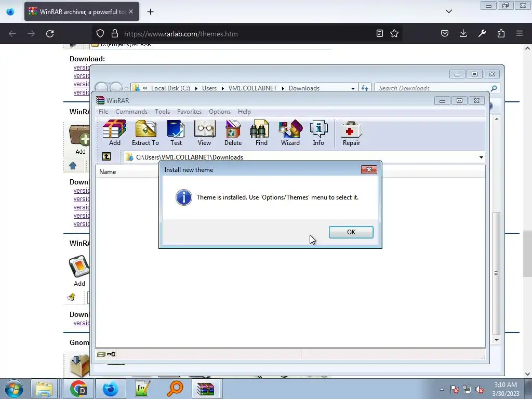This screenshot has width=532, height=399.
Task: Go up one folder level in WinRAR
Action: click(107, 156)
